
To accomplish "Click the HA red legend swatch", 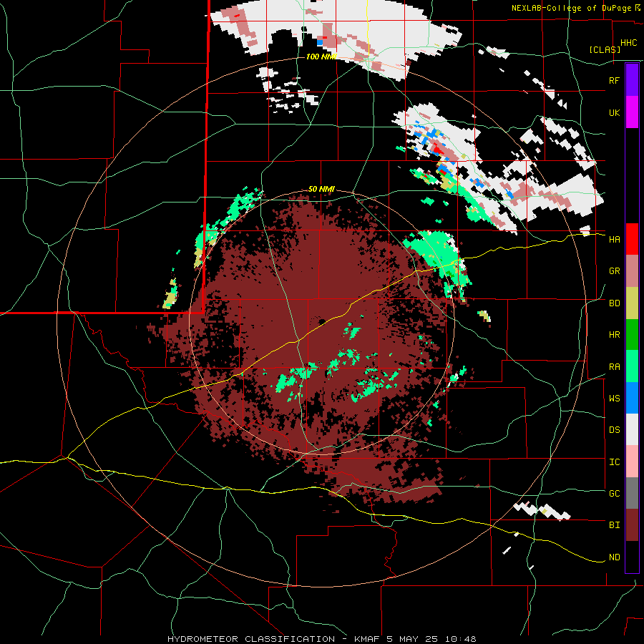I will 632,239.
